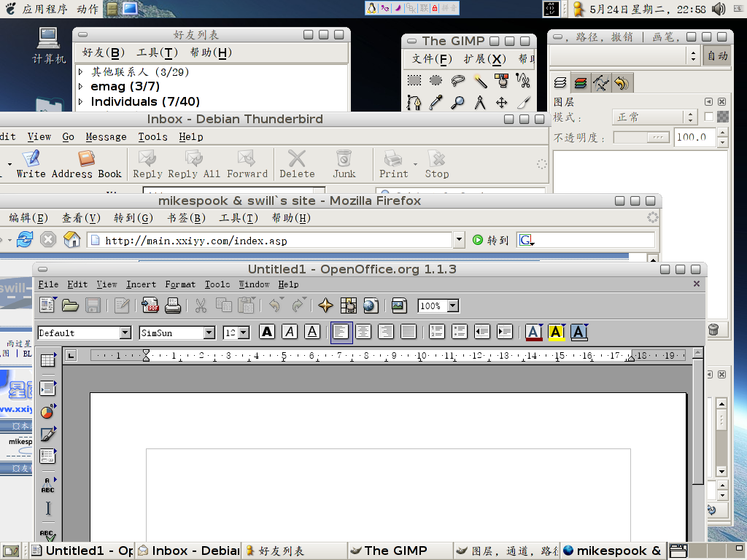Toggle Underline formatting in OpenOffice
Viewport: 747px width, 560px height.
tap(312, 332)
